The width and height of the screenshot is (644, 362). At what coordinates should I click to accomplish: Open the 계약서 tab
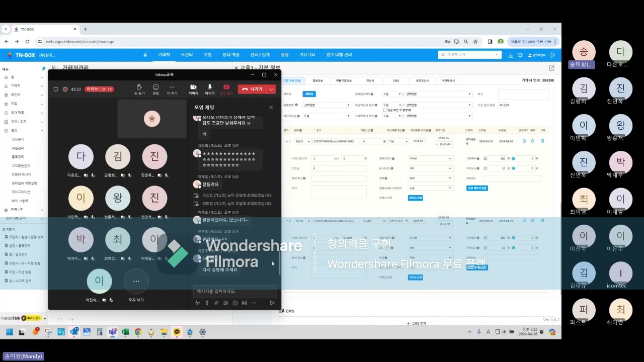point(370,80)
